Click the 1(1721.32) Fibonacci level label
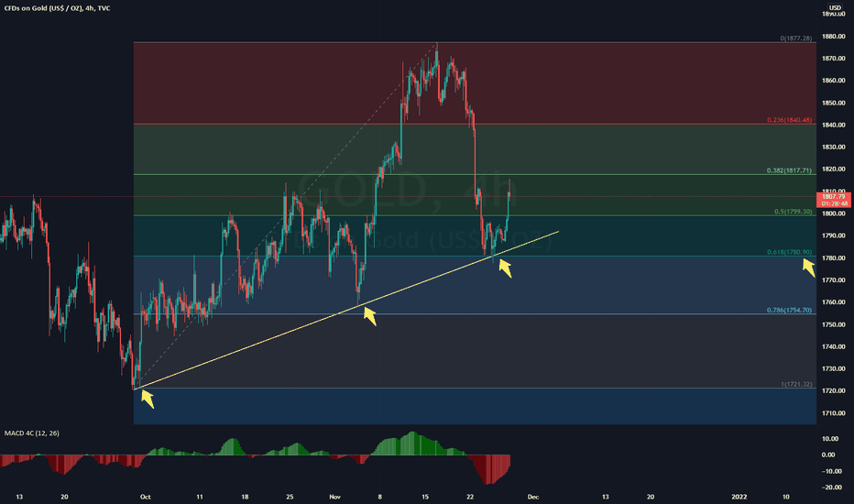854x504 pixels. pyautogui.click(x=796, y=384)
